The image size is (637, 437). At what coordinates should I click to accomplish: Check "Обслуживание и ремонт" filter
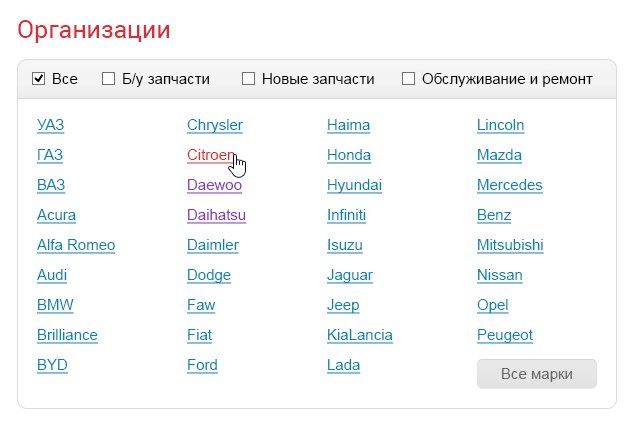409,78
